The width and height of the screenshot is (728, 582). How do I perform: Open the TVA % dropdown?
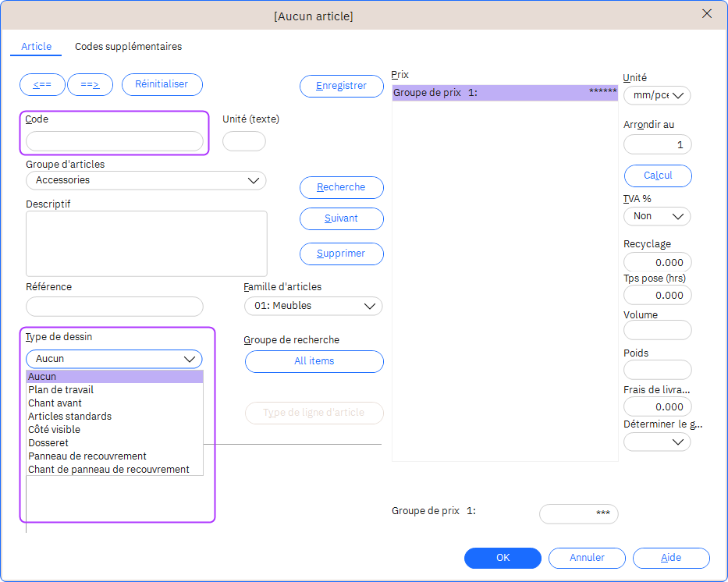pyautogui.click(x=657, y=216)
